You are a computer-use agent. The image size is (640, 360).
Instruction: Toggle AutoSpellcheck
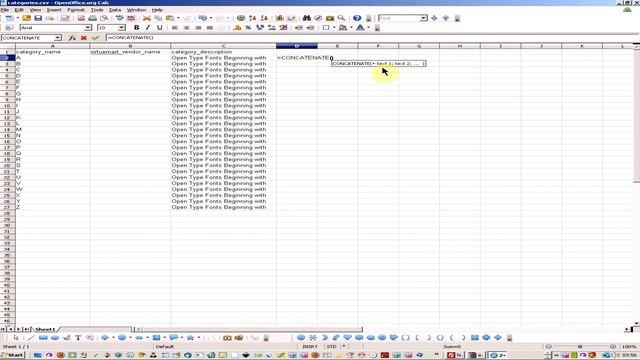tap(131, 18)
